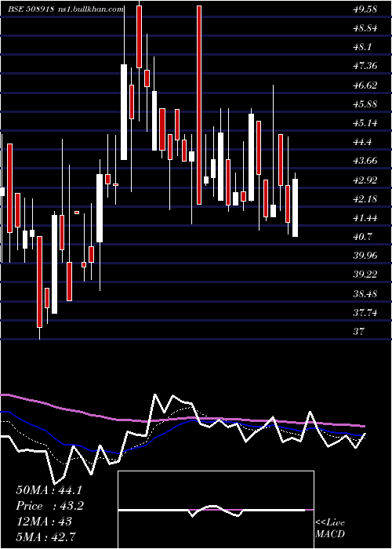The width and height of the screenshot is (392, 549).
Task: Click the MACD inset chart panel
Action: point(216,510)
